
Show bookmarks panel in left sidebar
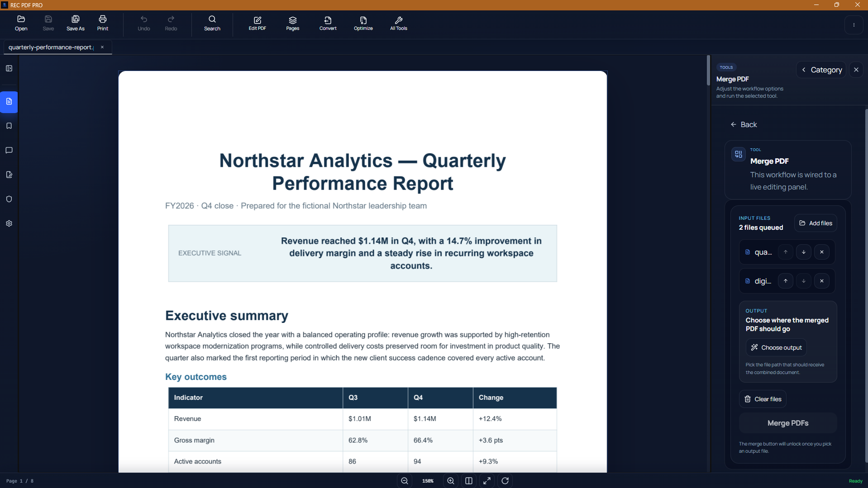pyautogui.click(x=9, y=126)
